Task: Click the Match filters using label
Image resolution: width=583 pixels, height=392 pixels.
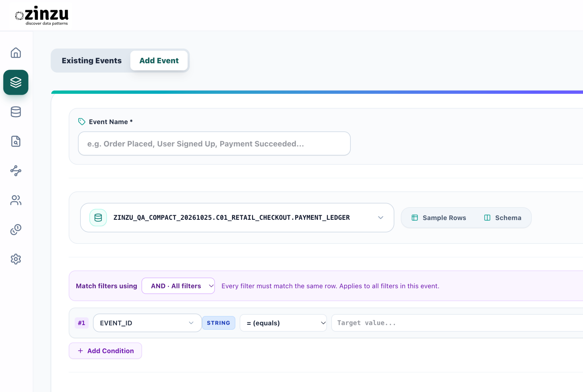Action: (106, 286)
